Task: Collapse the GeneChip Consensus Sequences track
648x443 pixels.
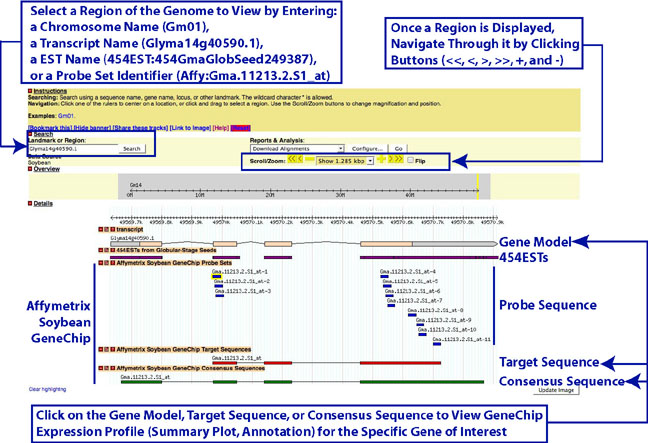Action: point(100,368)
